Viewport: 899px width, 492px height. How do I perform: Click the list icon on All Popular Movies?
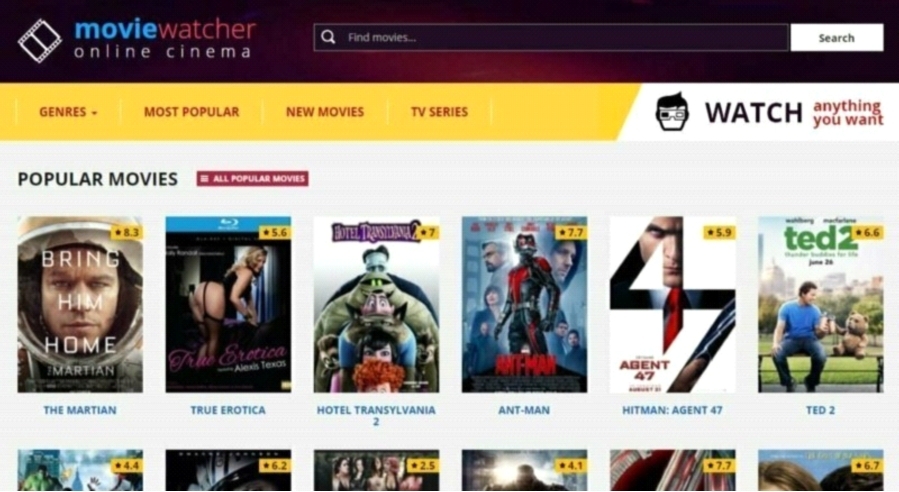204,178
